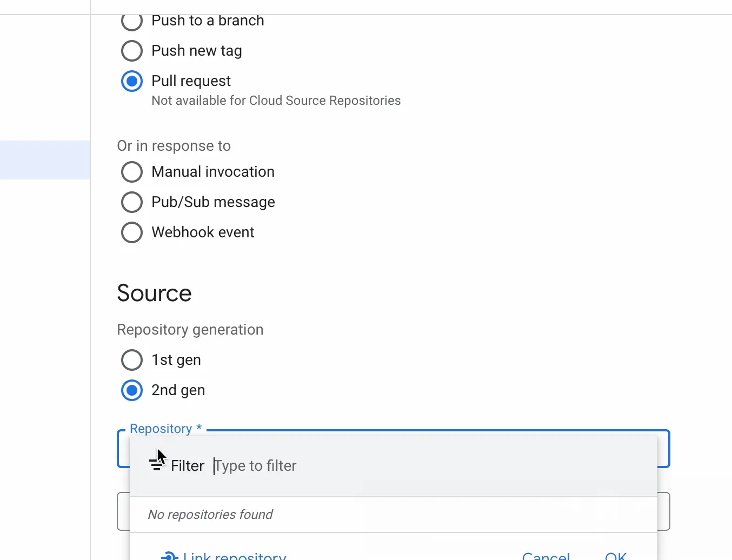The image size is (732, 560).
Task: Select the Pull request event radio
Action: click(x=132, y=81)
